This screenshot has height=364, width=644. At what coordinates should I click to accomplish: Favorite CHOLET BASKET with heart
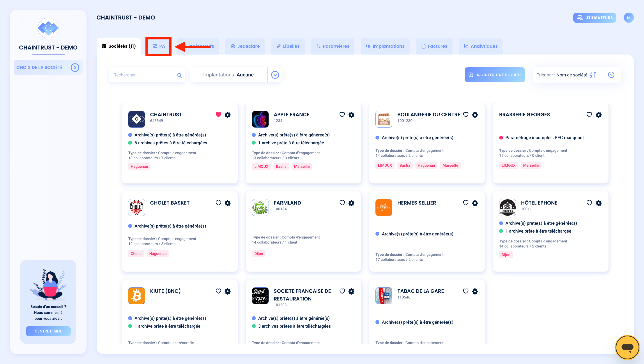coord(218,203)
